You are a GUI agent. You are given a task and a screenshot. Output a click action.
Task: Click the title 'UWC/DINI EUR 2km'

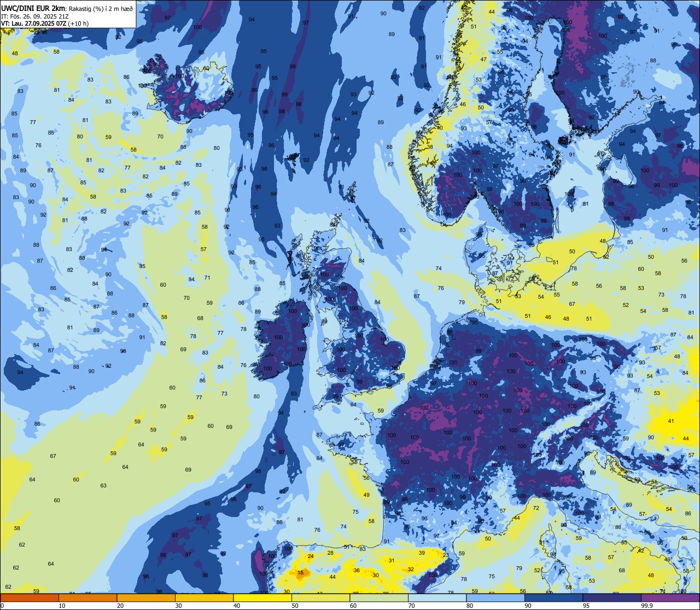point(33,8)
